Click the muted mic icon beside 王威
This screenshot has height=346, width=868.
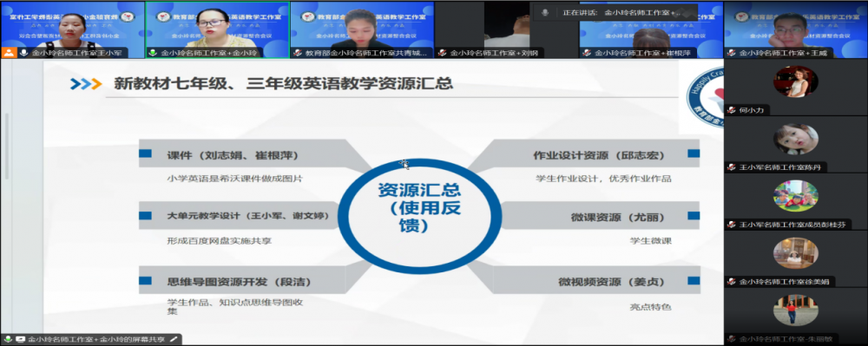(x=731, y=53)
